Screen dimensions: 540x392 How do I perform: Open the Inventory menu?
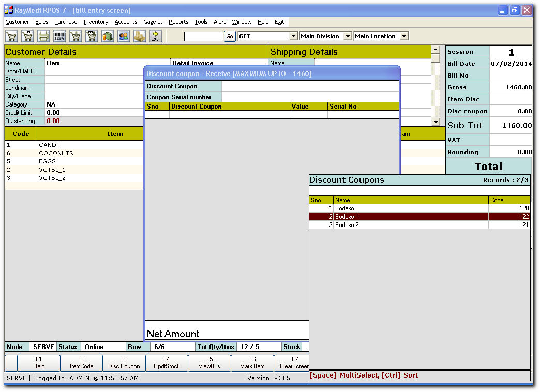tap(96, 22)
